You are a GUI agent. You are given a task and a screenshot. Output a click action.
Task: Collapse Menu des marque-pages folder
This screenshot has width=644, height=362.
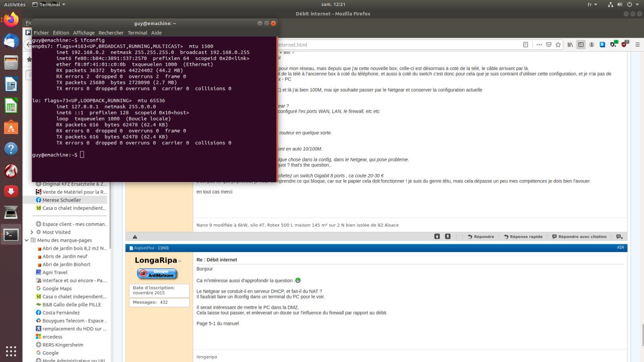27,240
